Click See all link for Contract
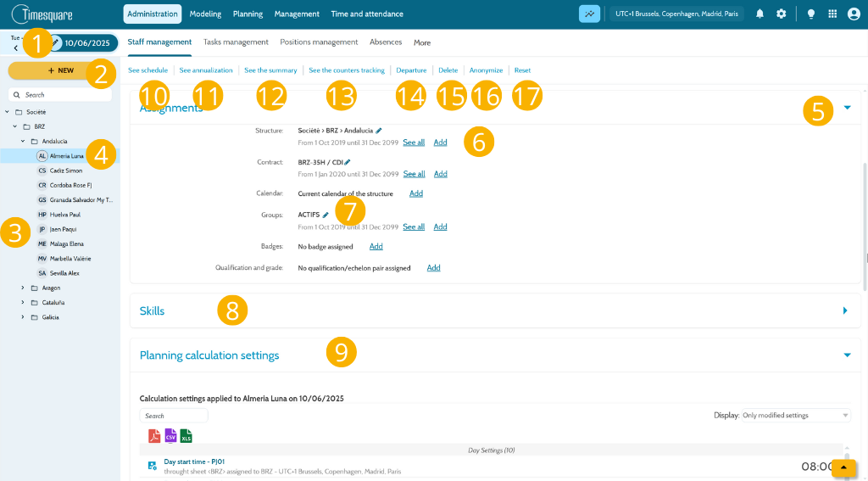Image resolution: width=868 pixels, height=481 pixels. click(x=414, y=174)
